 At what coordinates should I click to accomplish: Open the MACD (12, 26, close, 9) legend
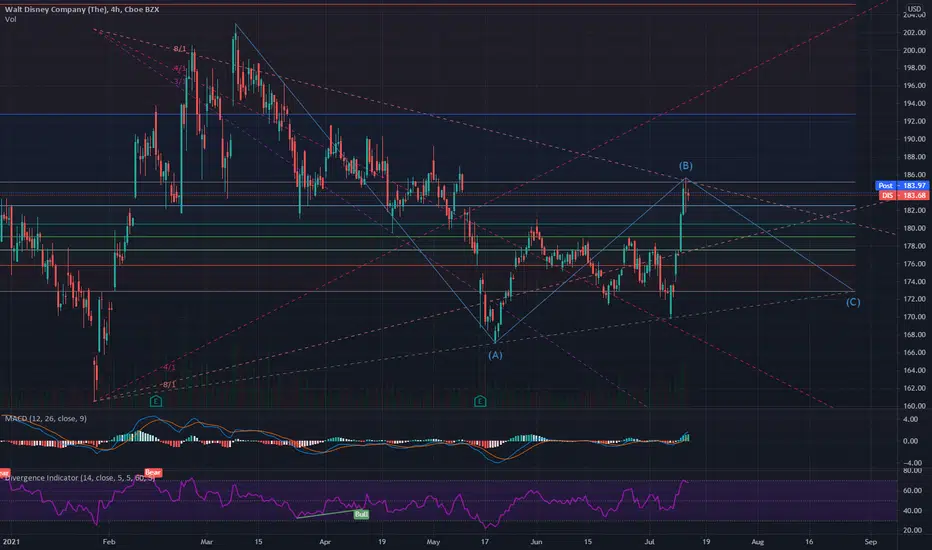tap(46, 419)
